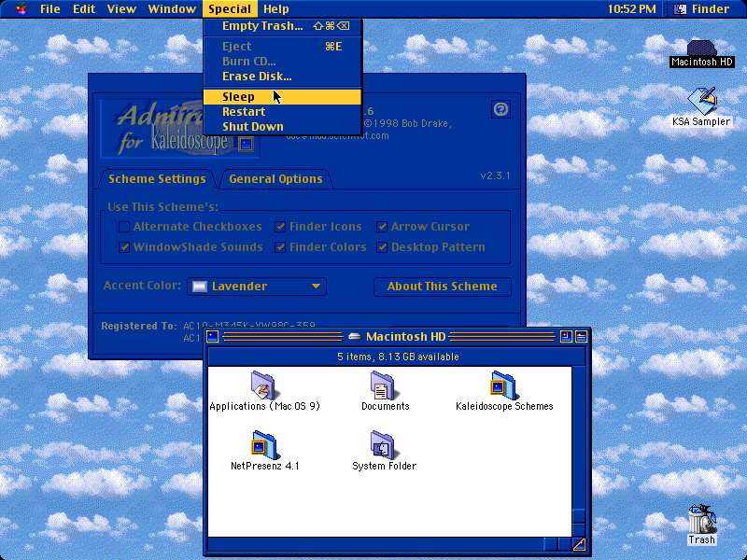Open the File menu
The height and width of the screenshot is (560, 747).
pos(50,9)
